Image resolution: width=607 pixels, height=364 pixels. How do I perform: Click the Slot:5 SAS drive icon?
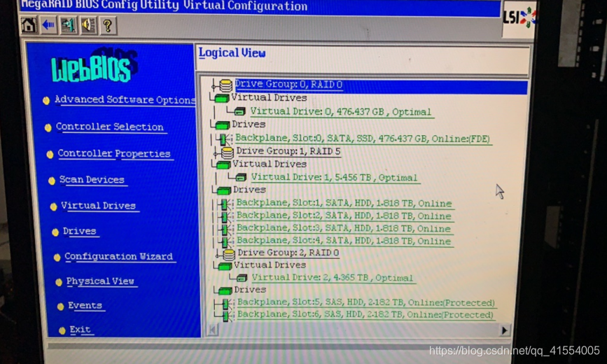[227, 304]
